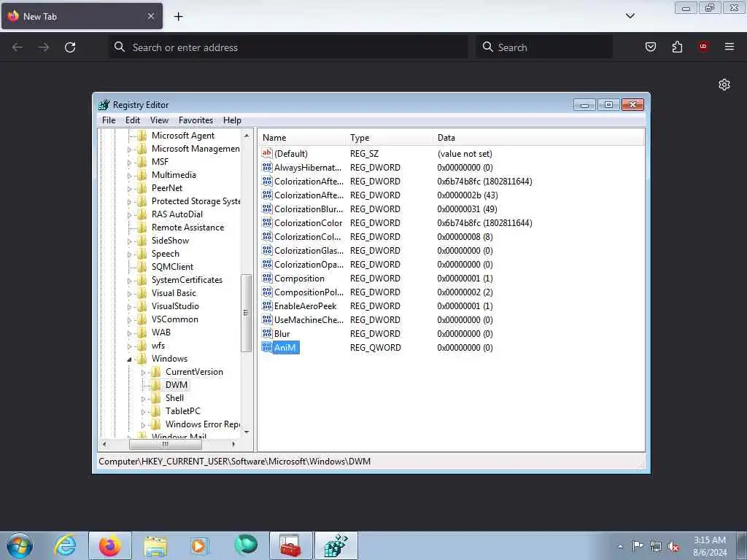Select the CompositionPol... value icon
Image resolution: width=747 pixels, height=560 pixels.
point(267,292)
